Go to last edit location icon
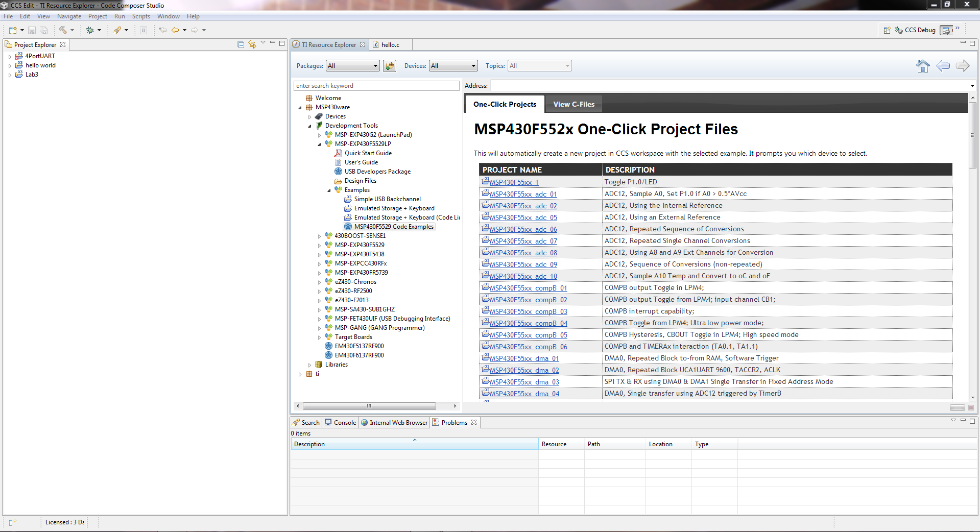The height and width of the screenshot is (532, 980). point(163,30)
